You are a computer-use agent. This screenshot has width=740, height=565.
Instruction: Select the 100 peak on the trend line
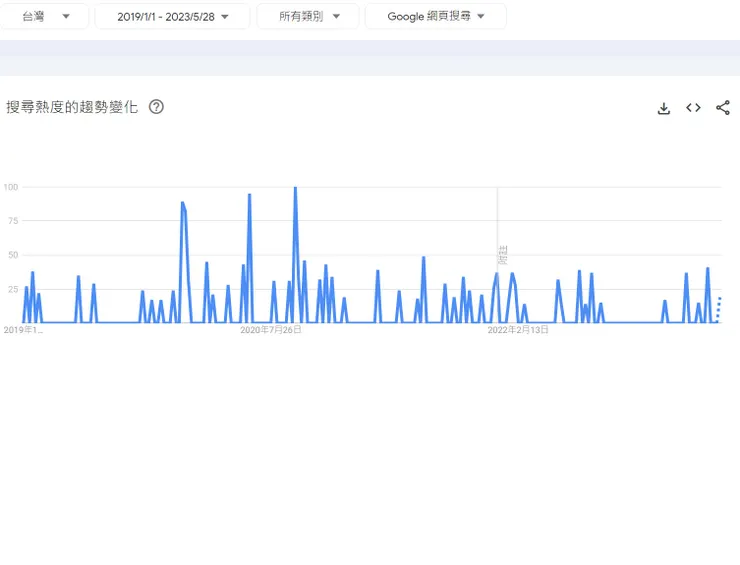tap(295, 188)
